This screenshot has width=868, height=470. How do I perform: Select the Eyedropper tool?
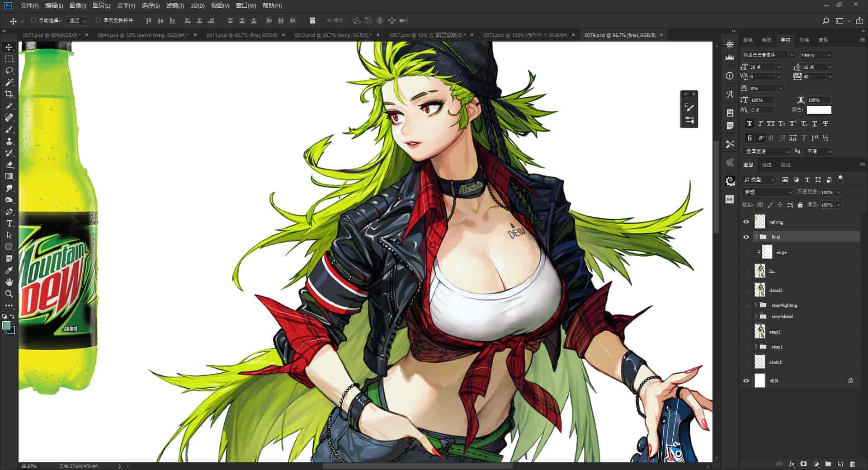[9, 270]
